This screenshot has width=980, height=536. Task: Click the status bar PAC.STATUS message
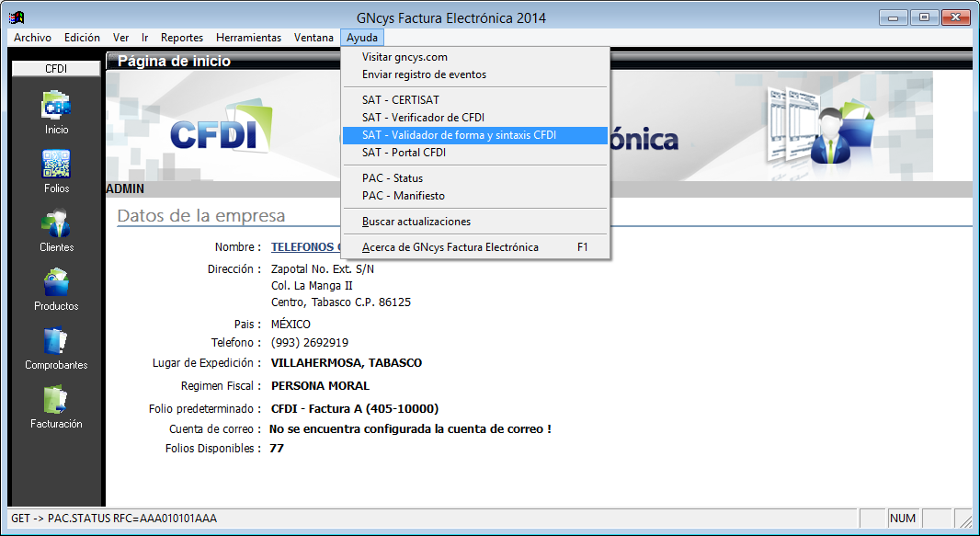114,519
